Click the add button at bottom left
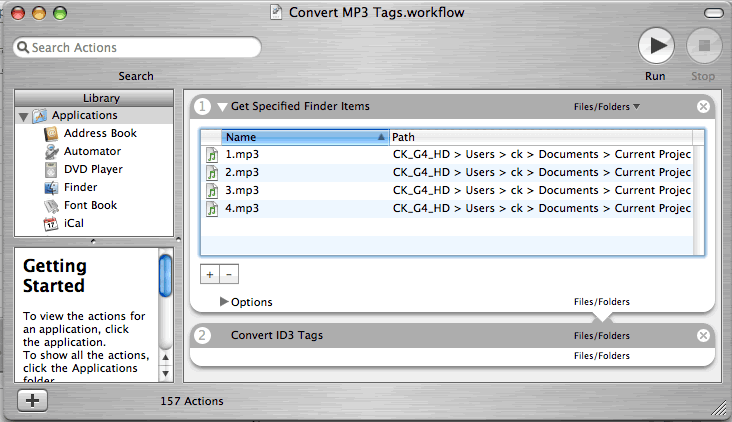Image resolution: width=732 pixels, height=422 pixels. [x=32, y=401]
